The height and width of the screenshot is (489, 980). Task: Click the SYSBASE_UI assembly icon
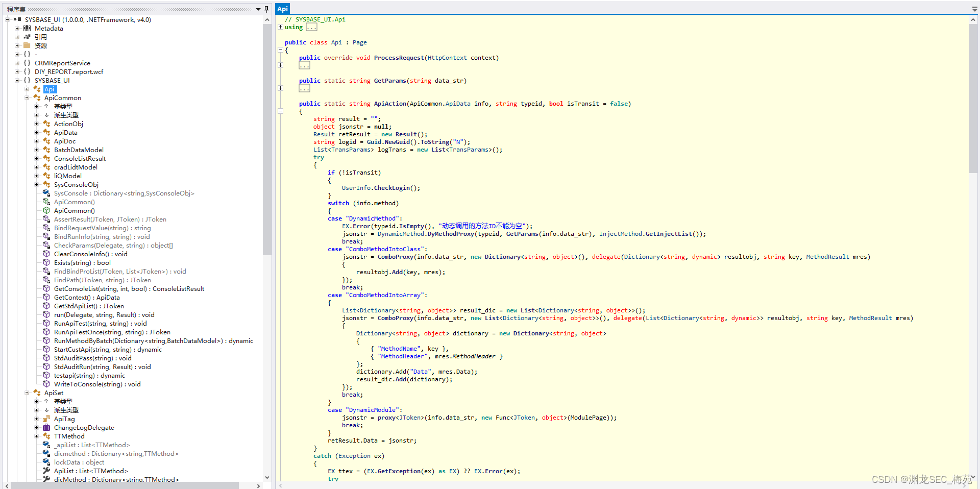point(17,19)
